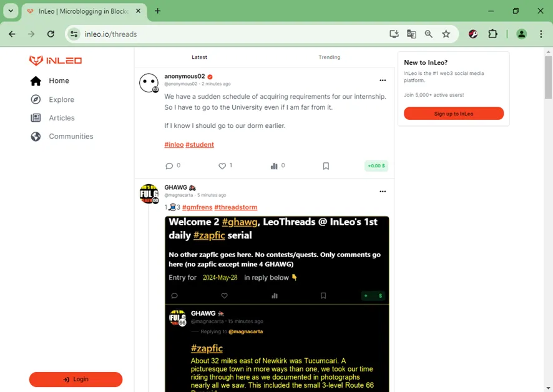Click the zoom magnifier icon
This screenshot has height=392, width=553.
point(429,34)
